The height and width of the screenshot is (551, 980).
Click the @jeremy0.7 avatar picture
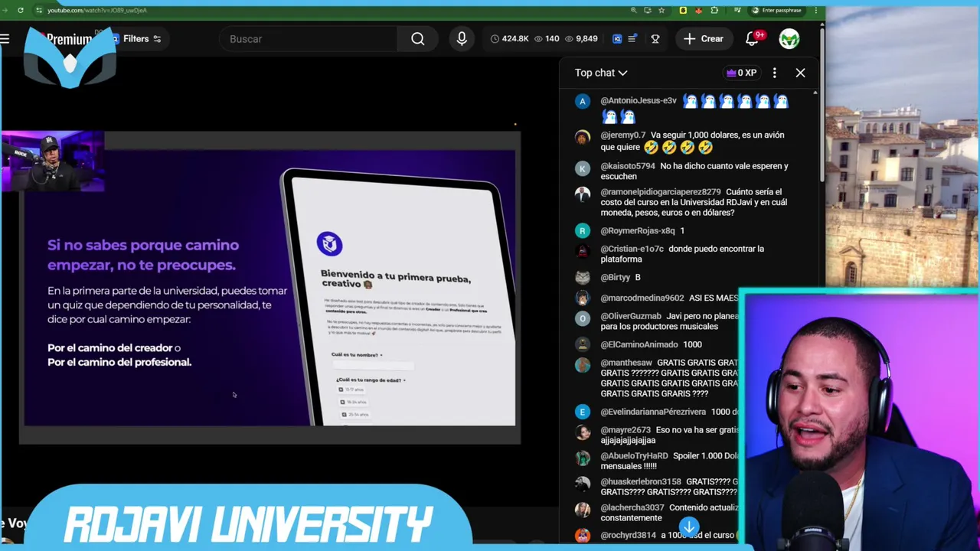click(583, 138)
